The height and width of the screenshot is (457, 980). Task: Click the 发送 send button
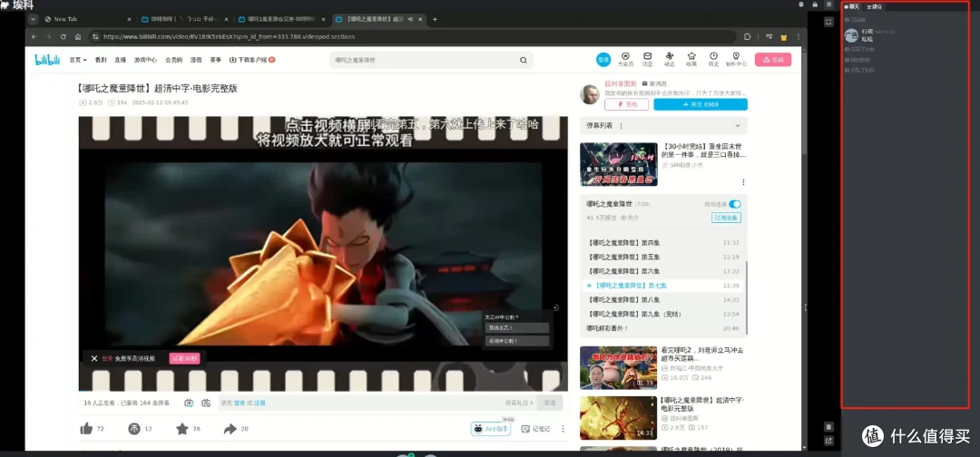pos(549,403)
